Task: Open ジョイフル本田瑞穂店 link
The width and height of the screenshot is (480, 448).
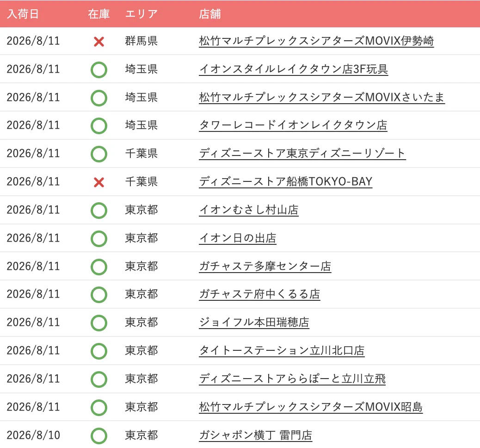Action: click(254, 323)
